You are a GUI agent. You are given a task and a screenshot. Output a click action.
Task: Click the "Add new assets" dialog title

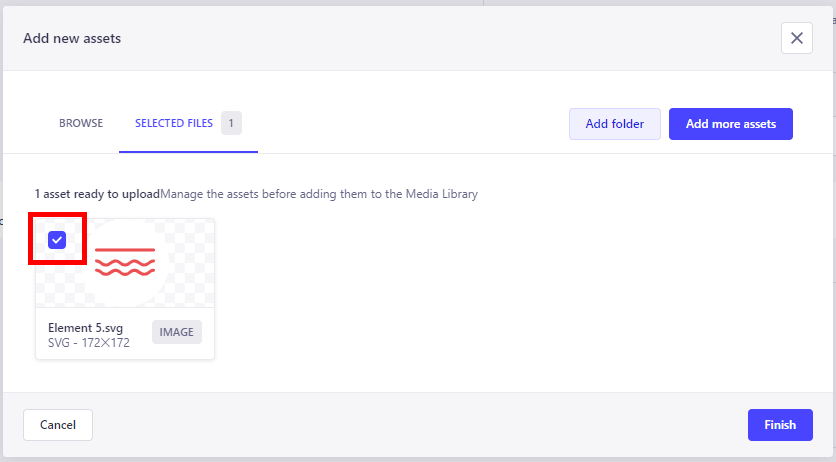72,39
